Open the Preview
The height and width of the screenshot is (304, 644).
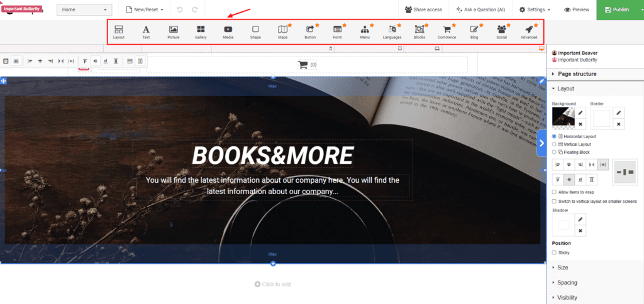(x=577, y=9)
